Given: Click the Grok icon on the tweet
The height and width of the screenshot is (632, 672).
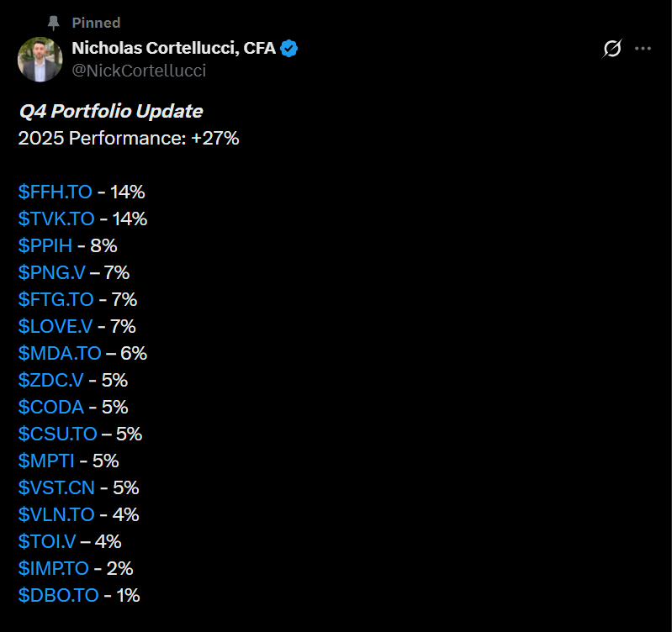Looking at the screenshot, I should (612, 49).
